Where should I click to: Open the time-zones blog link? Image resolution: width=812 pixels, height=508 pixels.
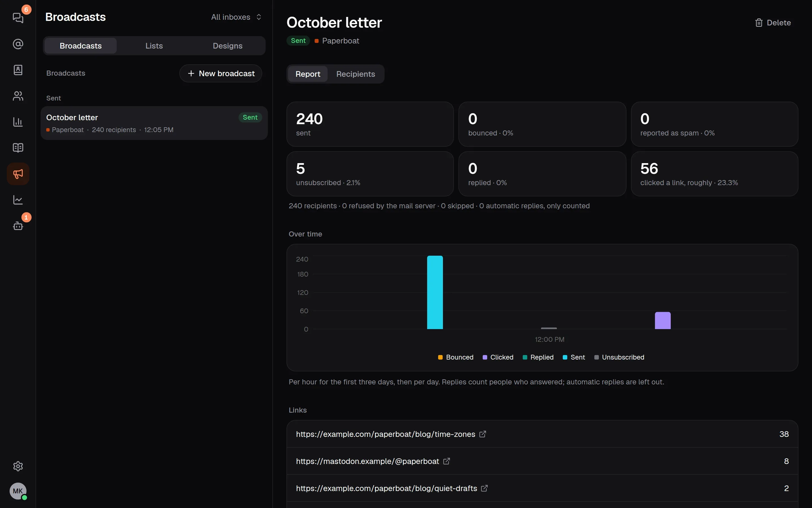click(x=385, y=434)
